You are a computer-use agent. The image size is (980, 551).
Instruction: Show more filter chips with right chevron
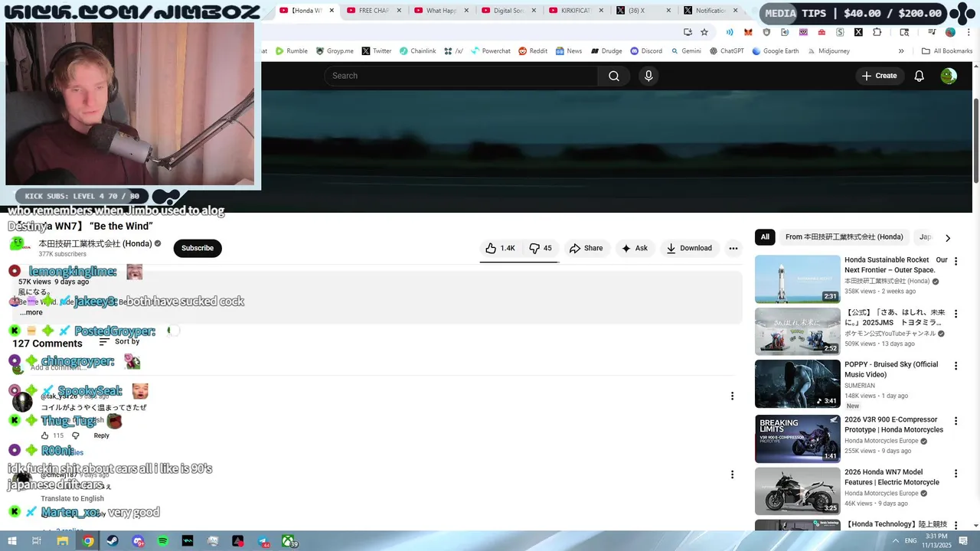tap(948, 238)
